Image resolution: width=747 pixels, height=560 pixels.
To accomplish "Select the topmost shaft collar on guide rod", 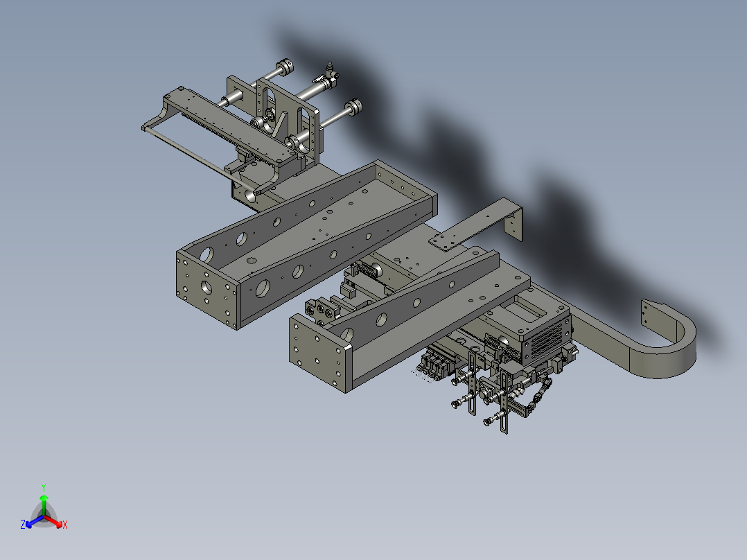I will click(x=285, y=67).
